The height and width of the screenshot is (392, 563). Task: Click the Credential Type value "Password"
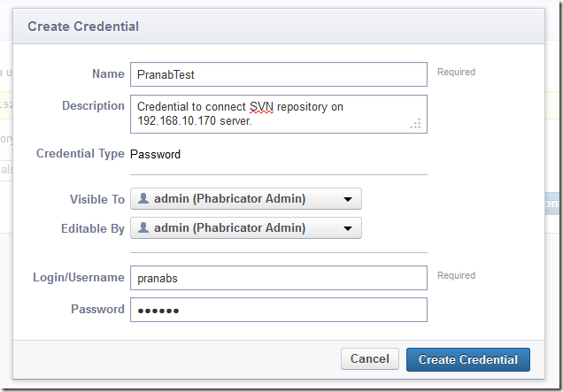pos(155,154)
